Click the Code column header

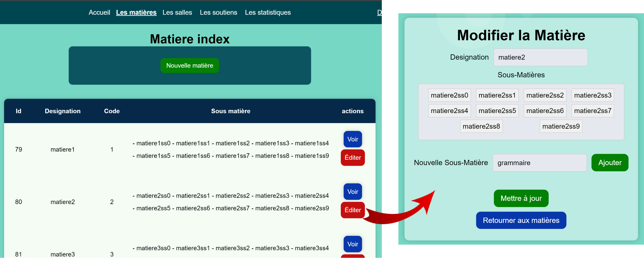tap(112, 111)
